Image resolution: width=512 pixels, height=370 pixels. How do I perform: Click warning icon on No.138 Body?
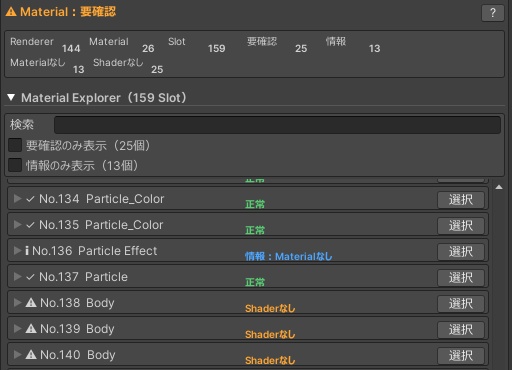pos(31,303)
